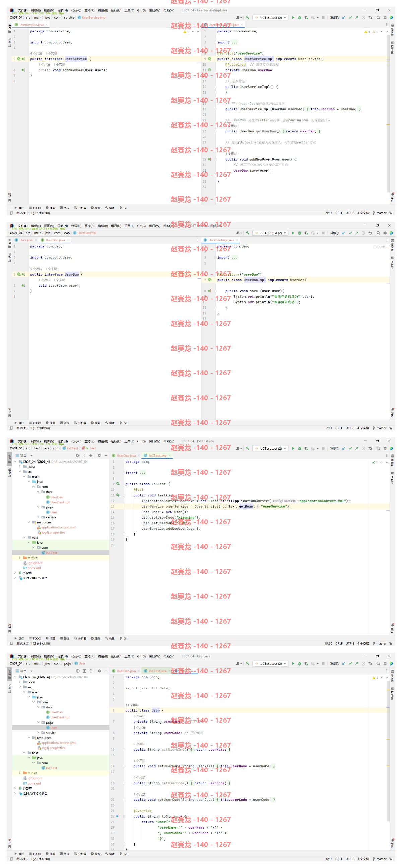
Task: Open 文件(F) menu in UserServiceImpl window
Action: click(22, 10)
